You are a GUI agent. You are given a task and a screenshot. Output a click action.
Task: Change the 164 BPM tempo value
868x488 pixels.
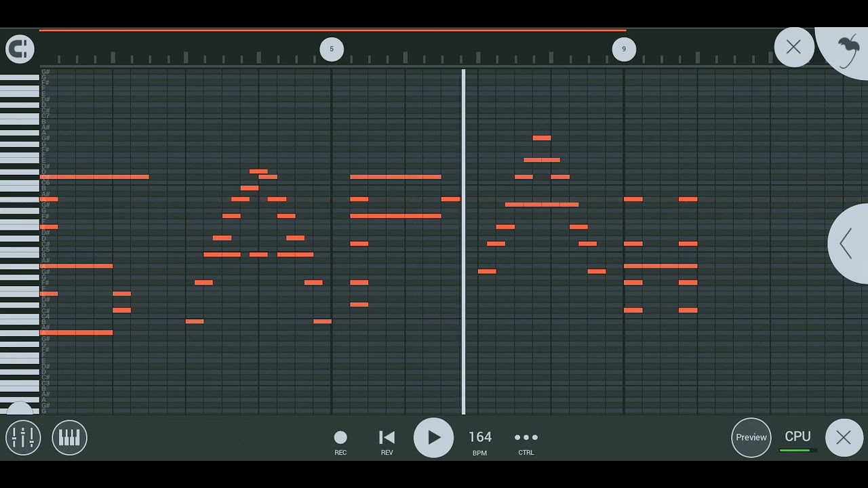pyautogui.click(x=479, y=437)
